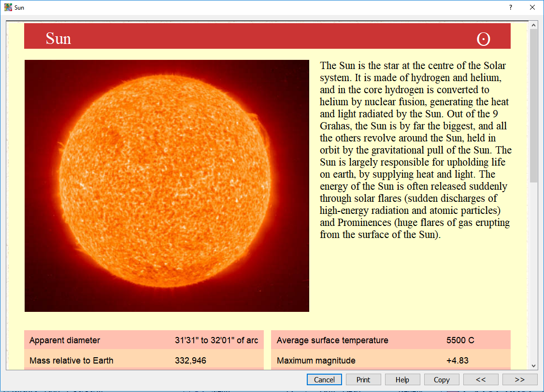Click the value 332,946
Viewport: 544px width, 392px height.
(190, 361)
